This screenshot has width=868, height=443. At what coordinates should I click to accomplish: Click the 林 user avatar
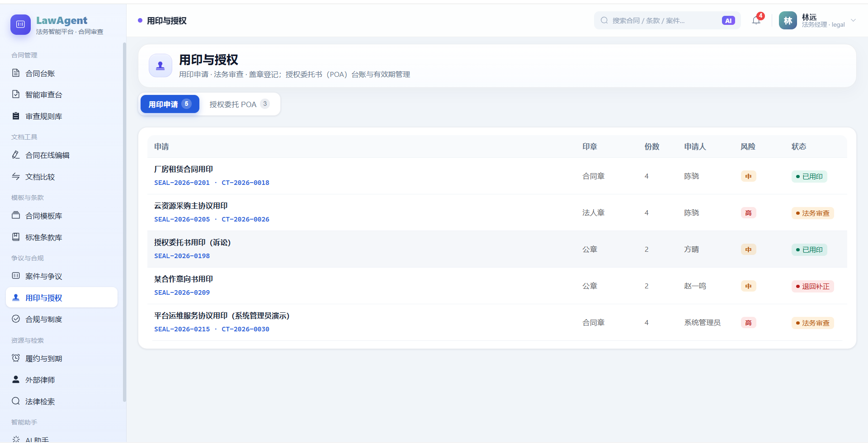click(x=788, y=20)
